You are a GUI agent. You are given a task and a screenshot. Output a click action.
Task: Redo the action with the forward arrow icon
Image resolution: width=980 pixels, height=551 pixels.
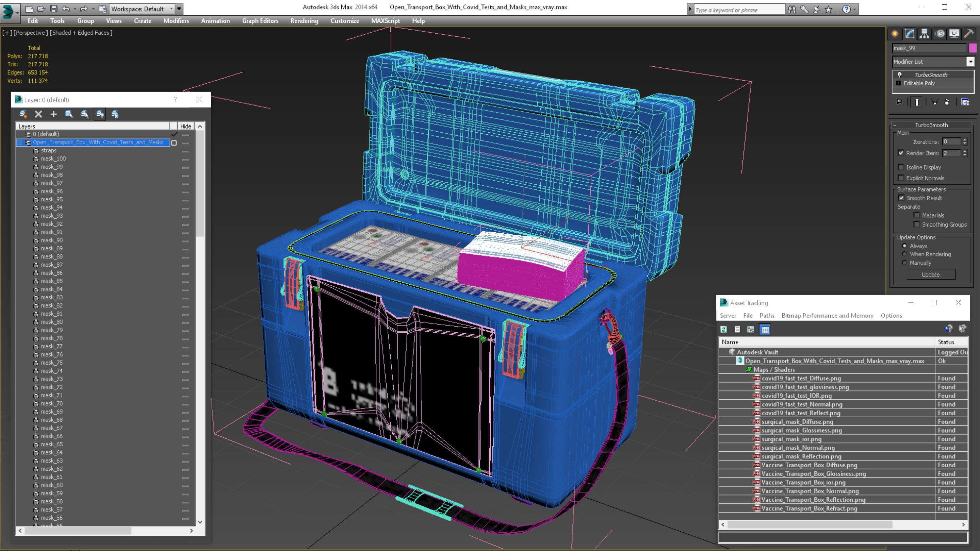point(84,9)
